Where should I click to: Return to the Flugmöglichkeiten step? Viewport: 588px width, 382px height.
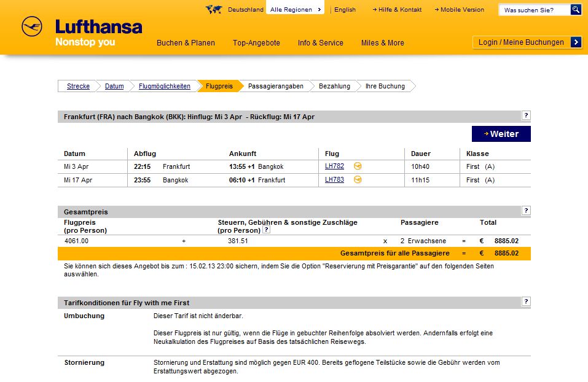tap(165, 86)
